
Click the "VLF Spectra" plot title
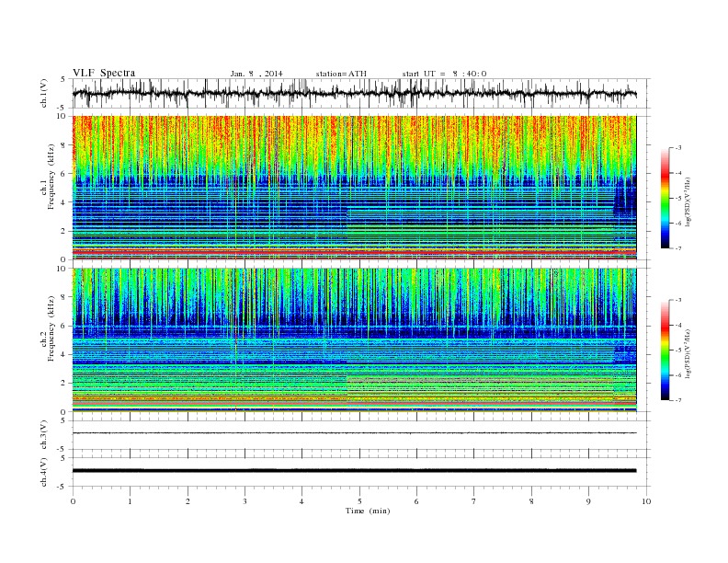[104, 73]
